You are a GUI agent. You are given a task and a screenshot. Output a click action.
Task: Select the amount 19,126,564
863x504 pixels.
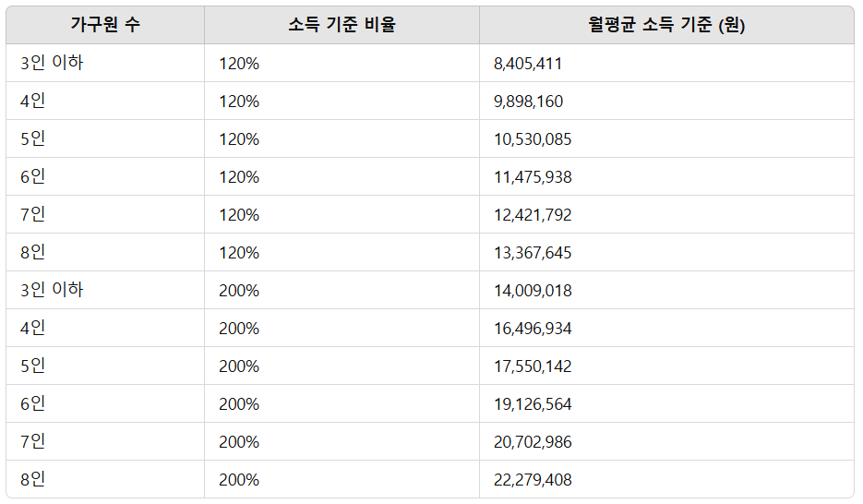tap(533, 404)
